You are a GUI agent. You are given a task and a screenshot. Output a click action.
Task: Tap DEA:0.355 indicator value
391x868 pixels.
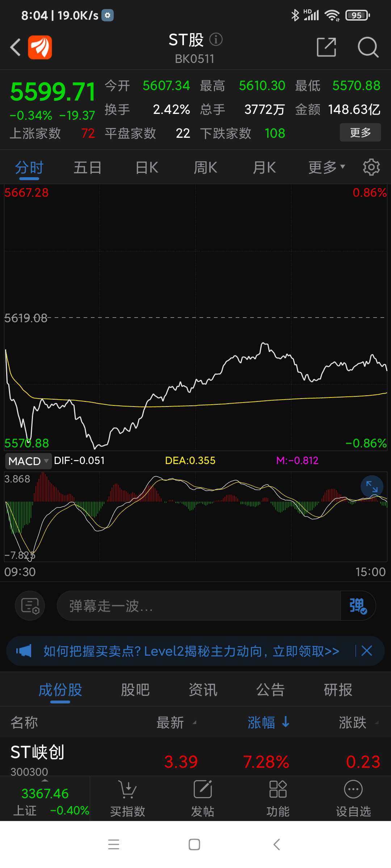(190, 460)
